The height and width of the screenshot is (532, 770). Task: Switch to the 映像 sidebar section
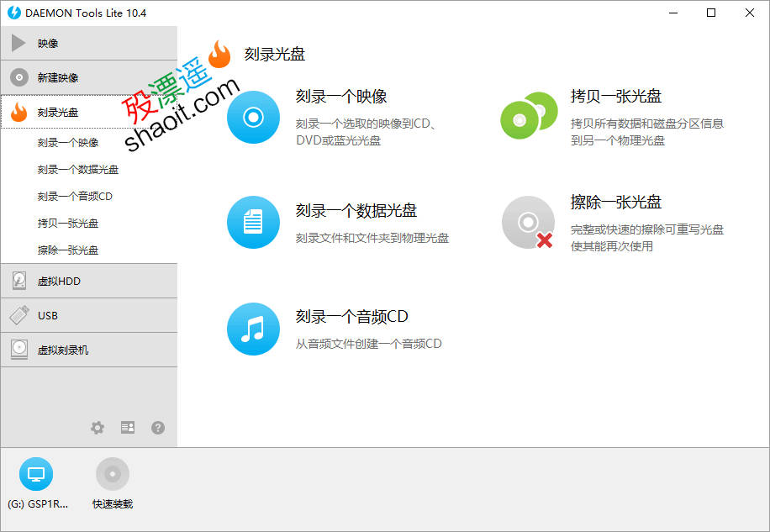[x=89, y=43]
